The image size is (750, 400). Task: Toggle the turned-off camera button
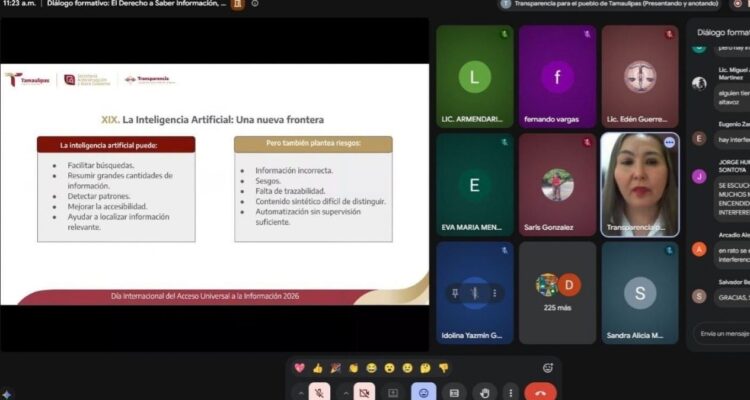(364, 392)
